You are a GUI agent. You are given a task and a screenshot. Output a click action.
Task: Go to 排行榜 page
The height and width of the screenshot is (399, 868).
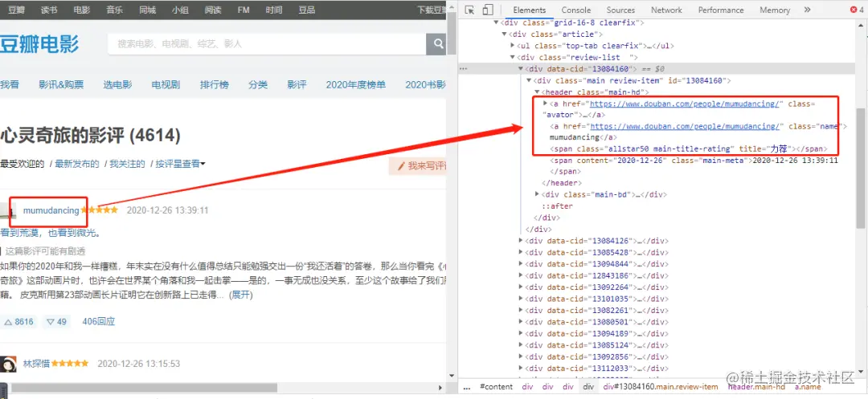(215, 84)
